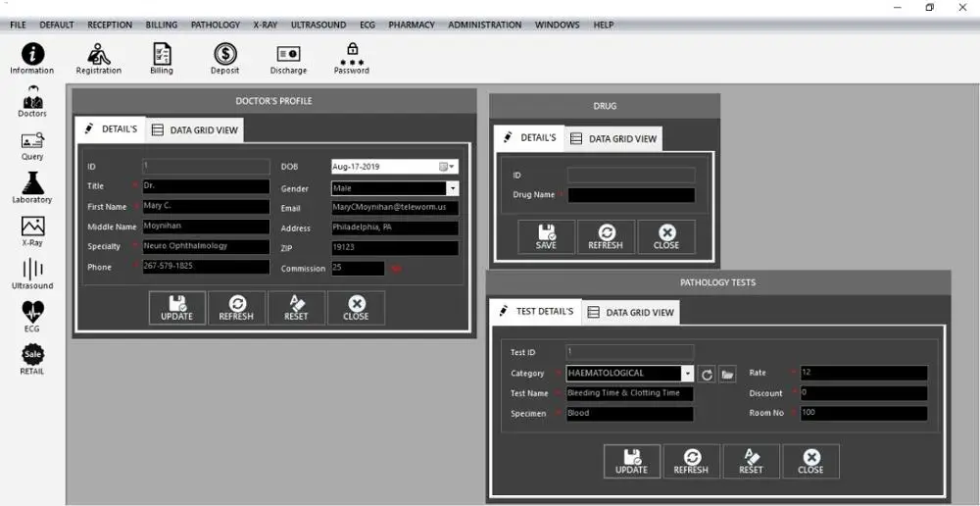Viewport: 980px width, 506px height.
Task: Expand the Category dropdown in Pathology Tests
Action: tap(688, 374)
